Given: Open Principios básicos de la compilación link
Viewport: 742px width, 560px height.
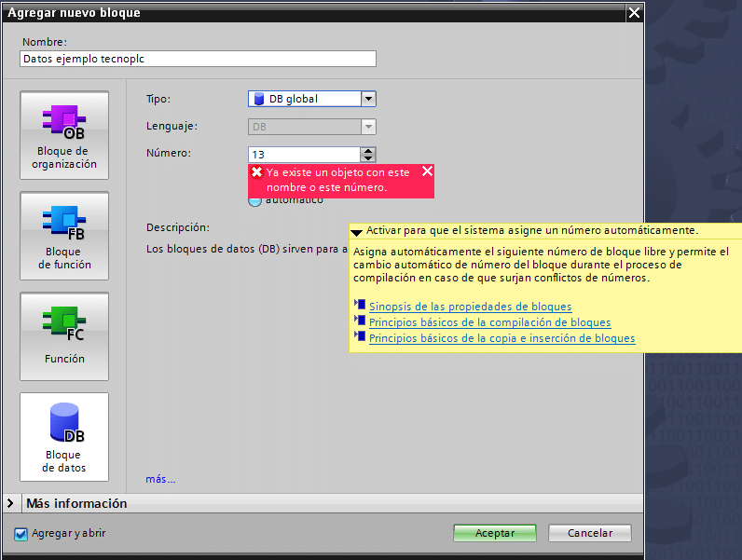Looking at the screenshot, I should pos(489,322).
